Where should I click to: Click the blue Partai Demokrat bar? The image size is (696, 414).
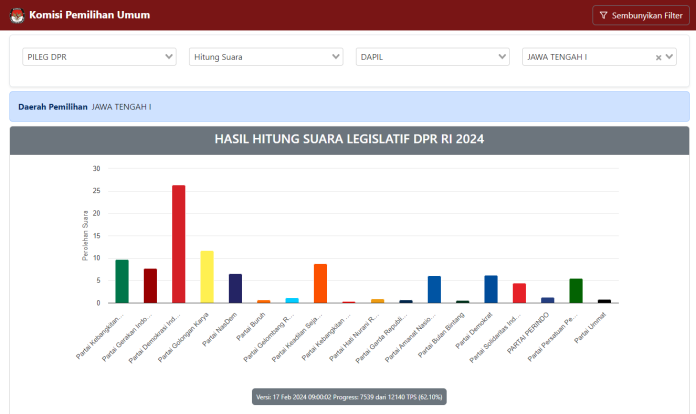491,289
